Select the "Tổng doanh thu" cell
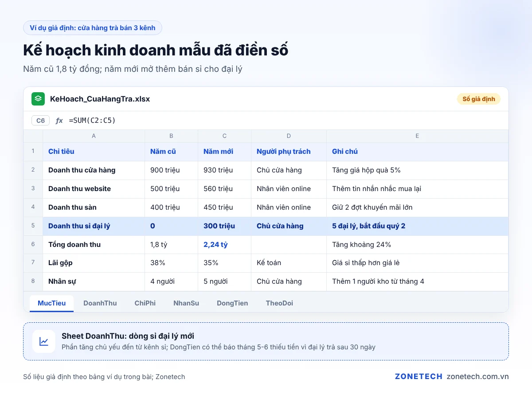 (94, 245)
